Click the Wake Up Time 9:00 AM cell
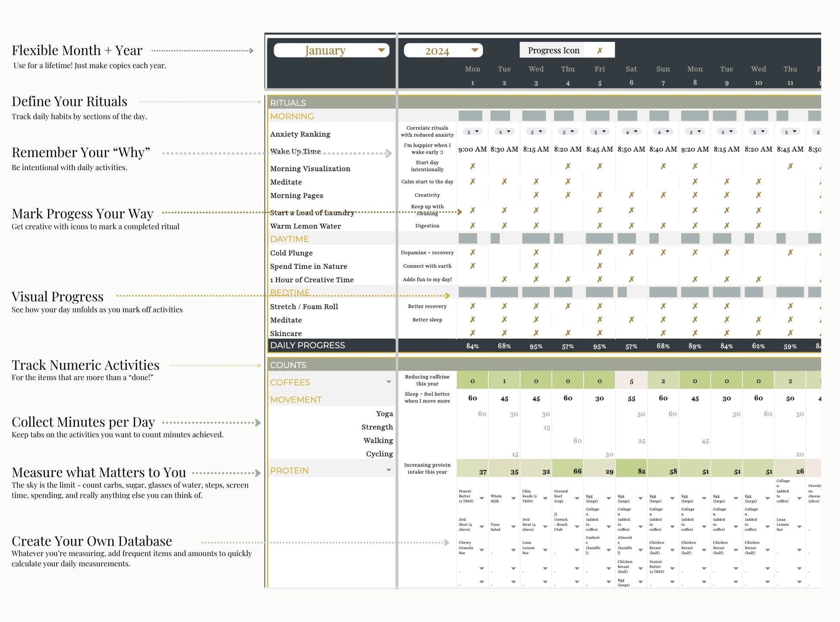Screen dimensions: 840x622 coord(472,149)
